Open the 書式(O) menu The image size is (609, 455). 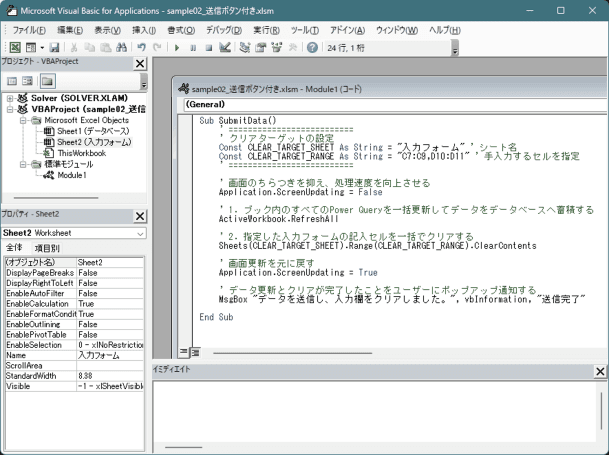click(181, 30)
